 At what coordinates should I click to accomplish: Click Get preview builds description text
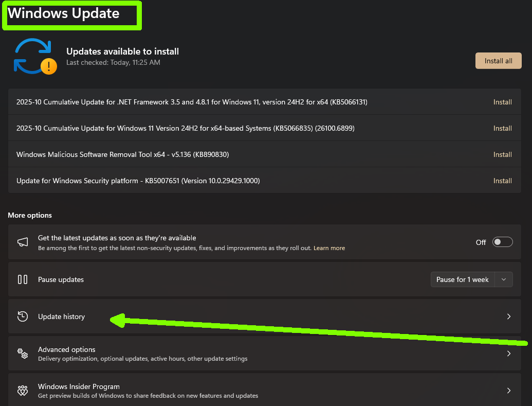pos(148,396)
